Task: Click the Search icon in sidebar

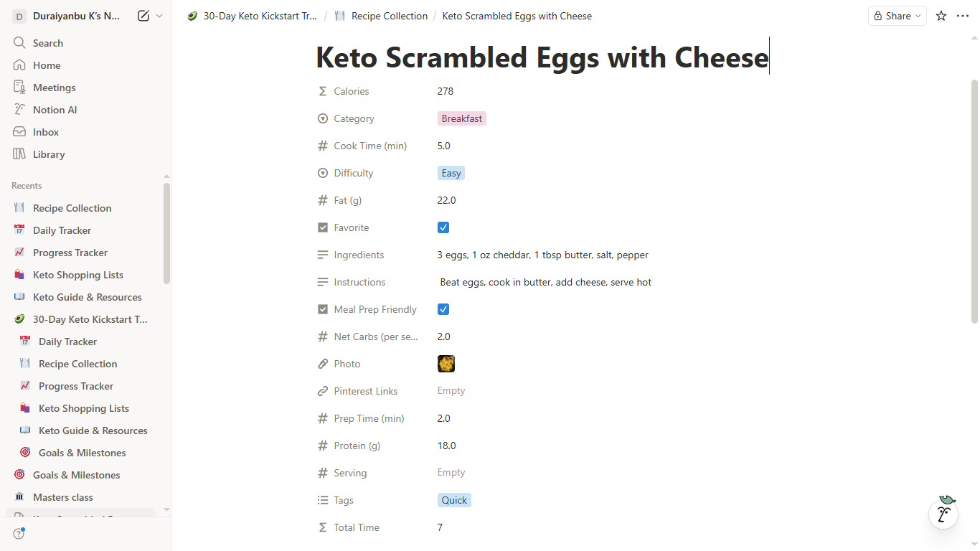Action: pyautogui.click(x=19, y=43)
